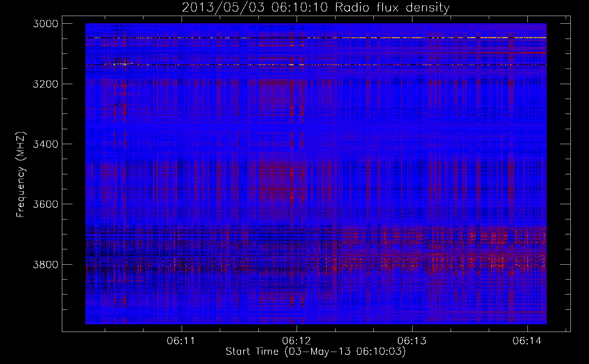
Task: Click the 06:12 time axis label
Action: [x=296, y=341]
